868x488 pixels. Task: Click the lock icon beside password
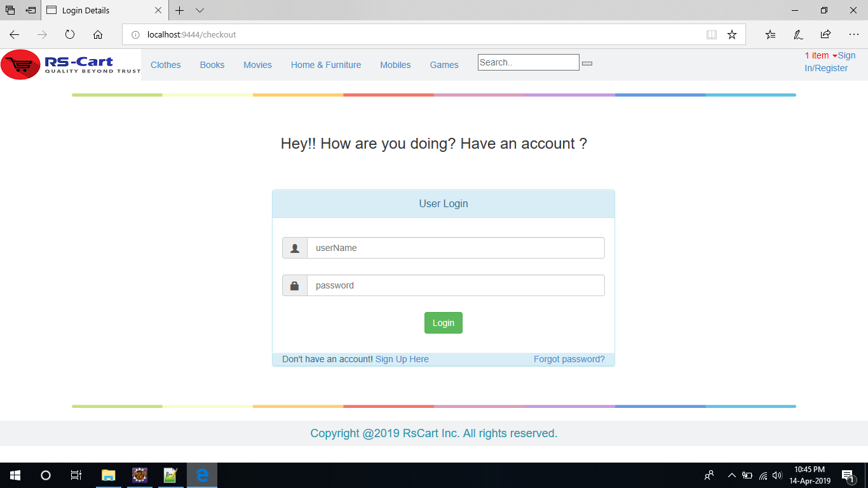click(295, 285)
